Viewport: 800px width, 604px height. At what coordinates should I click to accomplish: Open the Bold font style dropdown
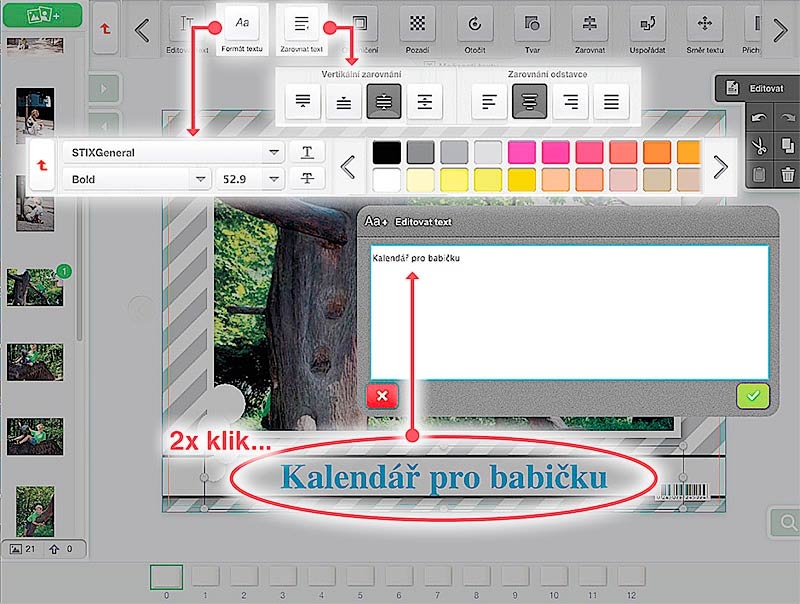(137, 179)
